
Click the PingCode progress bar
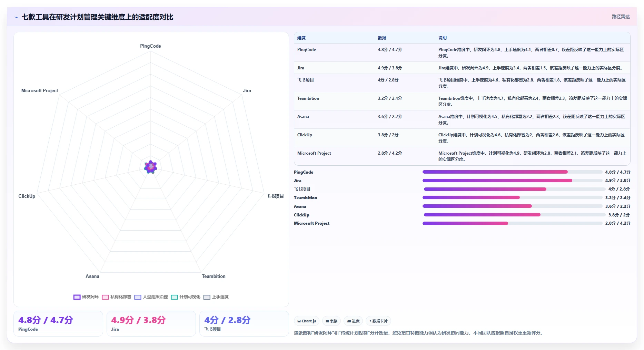click(512, 172)
